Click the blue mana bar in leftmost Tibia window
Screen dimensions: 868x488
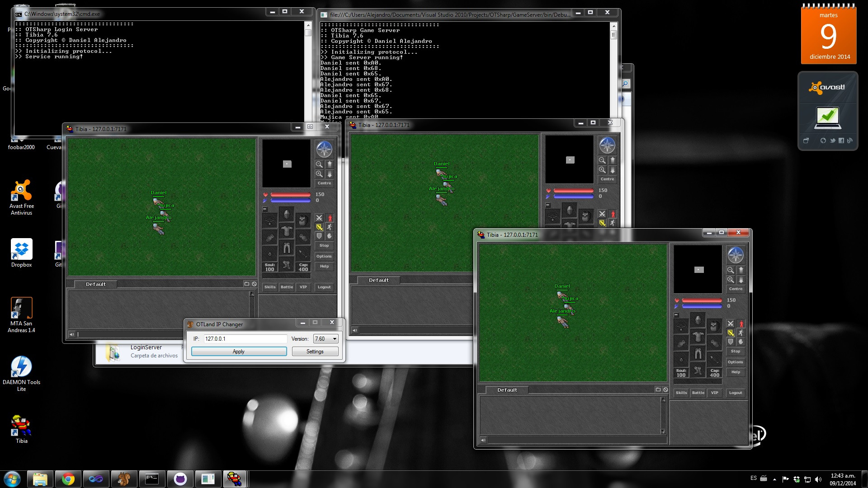[x=290, y=201]
